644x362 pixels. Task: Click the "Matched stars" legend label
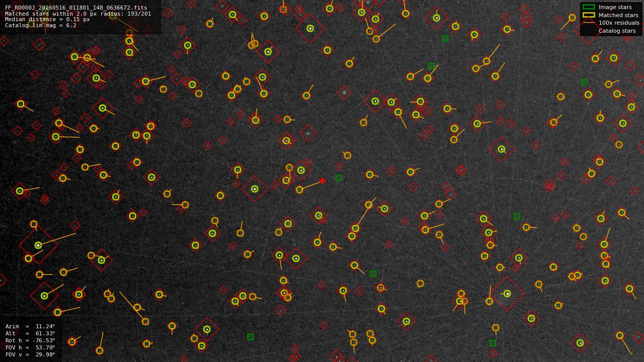pyautogui.click(x=618, y=15)
